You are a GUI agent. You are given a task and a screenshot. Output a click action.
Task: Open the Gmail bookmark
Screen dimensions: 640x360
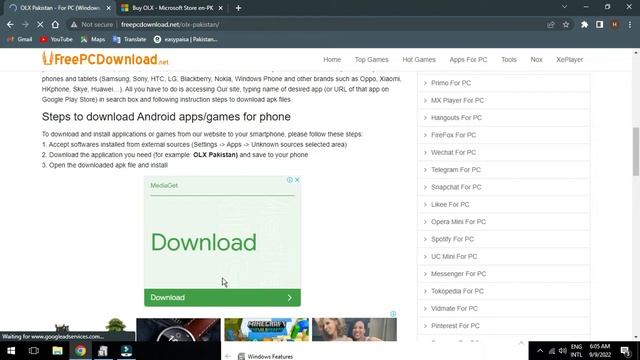20,39
